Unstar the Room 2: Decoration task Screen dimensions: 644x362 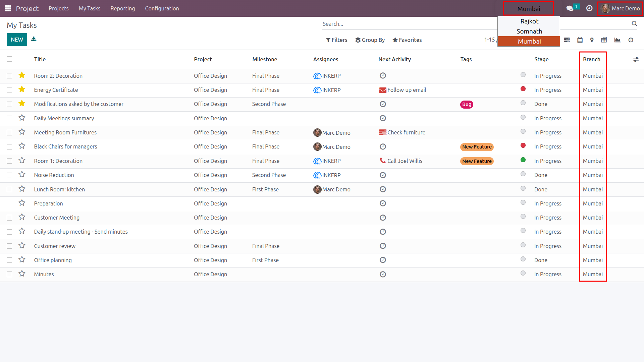tap(22, 75)
